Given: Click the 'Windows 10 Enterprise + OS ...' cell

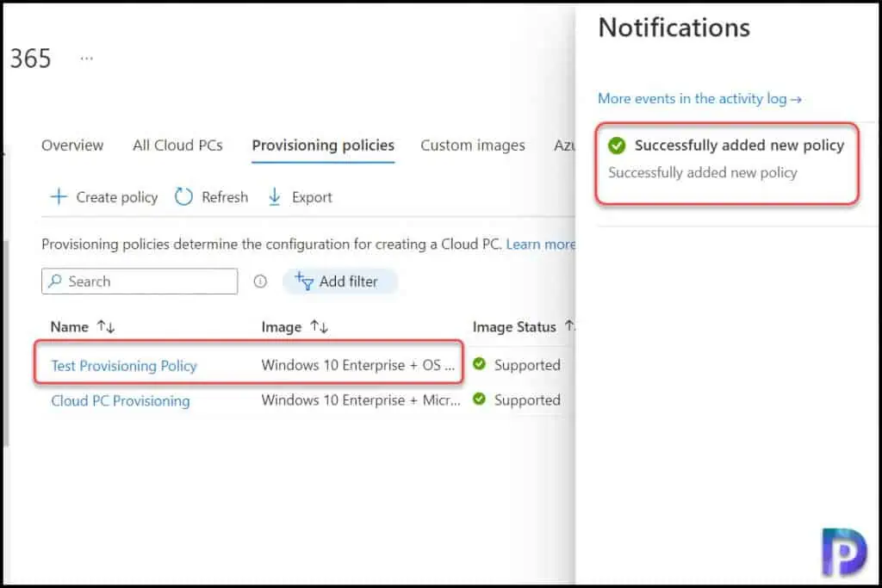Looking at the screenshot, I should pyautogui.click(x=357, y=365).
